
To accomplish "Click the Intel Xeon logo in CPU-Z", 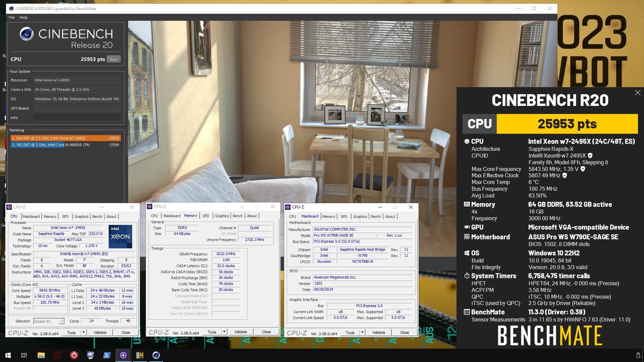I will [120, 236].
